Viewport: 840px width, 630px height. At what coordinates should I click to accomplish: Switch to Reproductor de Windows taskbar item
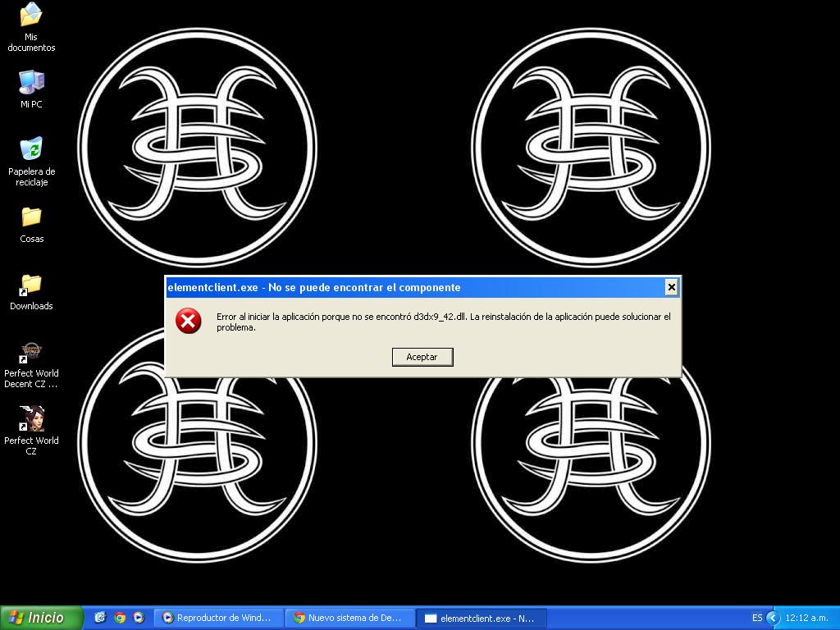(218, 618)
